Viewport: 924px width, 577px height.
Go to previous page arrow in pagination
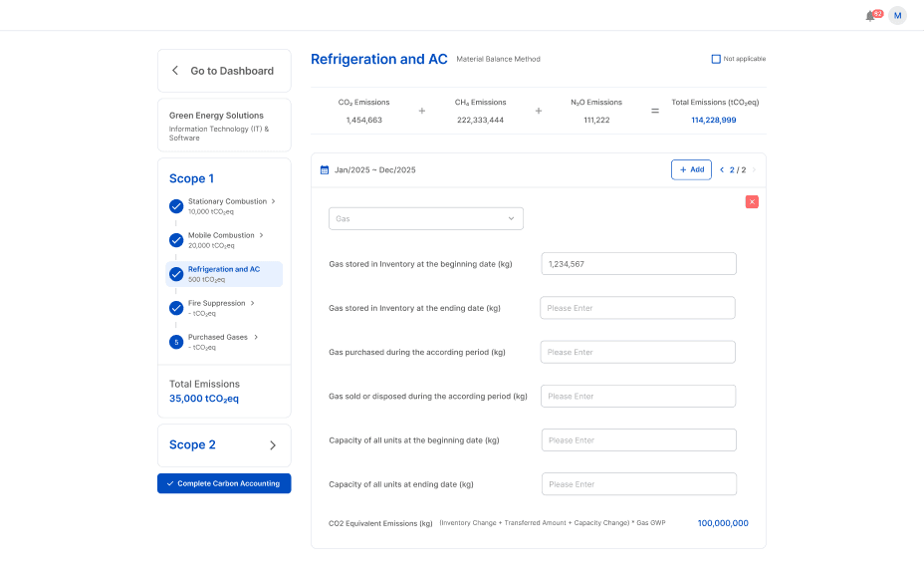click(x=722, y=170)
